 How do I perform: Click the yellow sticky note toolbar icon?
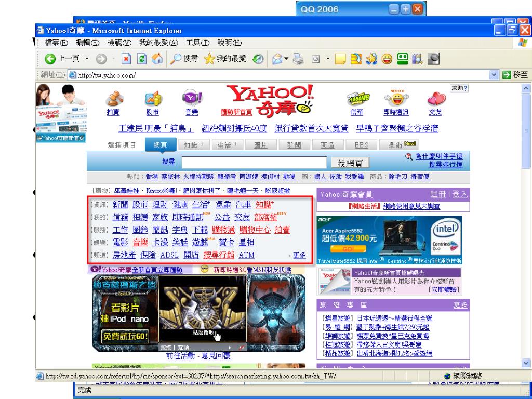[340, 59]
